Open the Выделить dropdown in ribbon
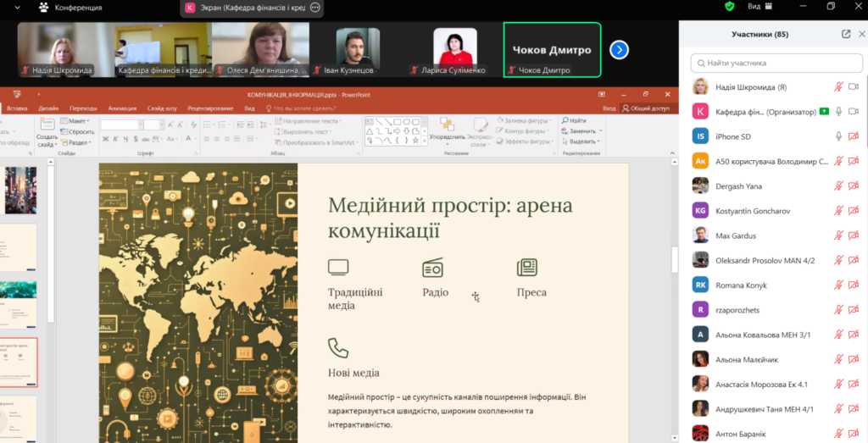 click(584, 141)
